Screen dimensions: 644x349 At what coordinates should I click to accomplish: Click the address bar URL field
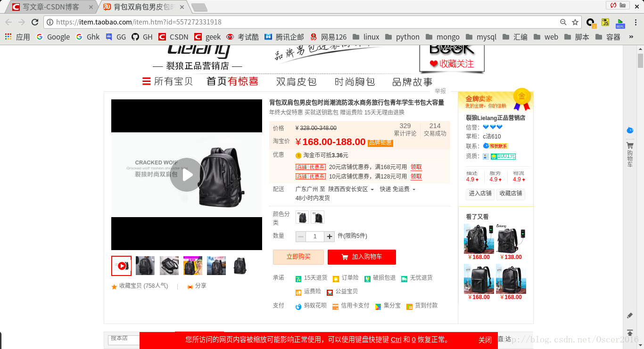pos(302,22)
